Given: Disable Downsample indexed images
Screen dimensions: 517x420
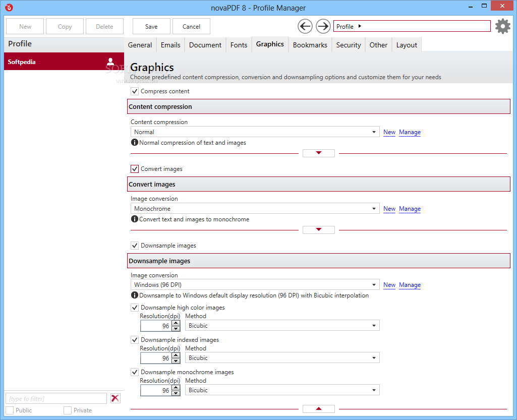Looking at the screenshot, I should [135, 340].
